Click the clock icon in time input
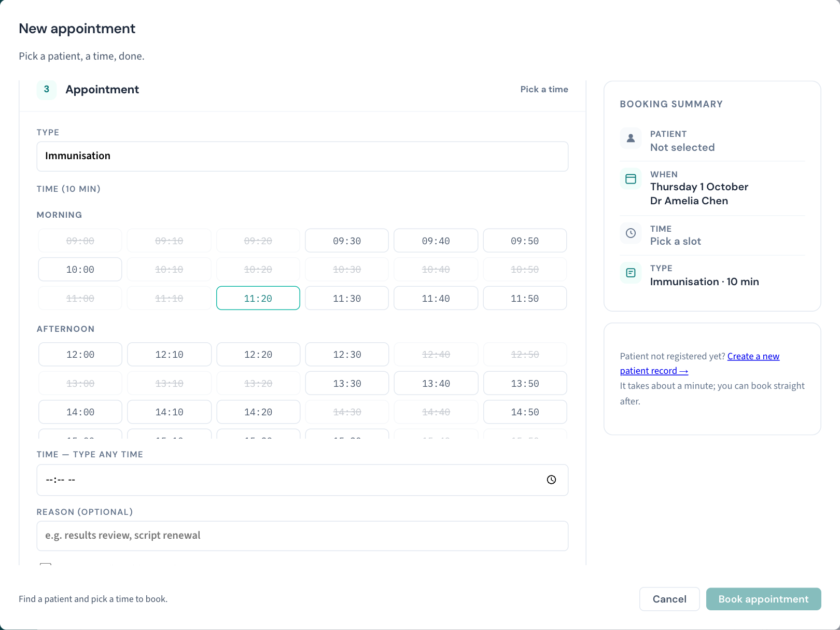840x630 pixels. pyautogui.click(x=551, y=480)
